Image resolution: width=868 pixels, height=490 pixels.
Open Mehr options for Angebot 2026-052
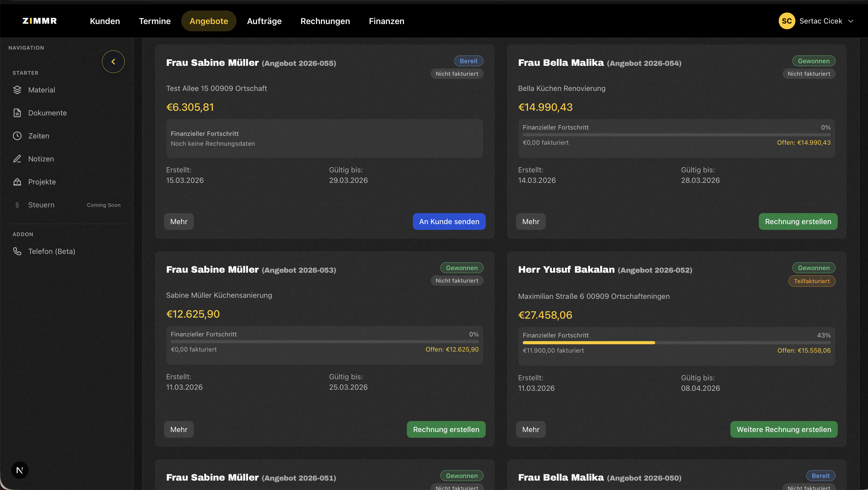(x=530, y=429)
